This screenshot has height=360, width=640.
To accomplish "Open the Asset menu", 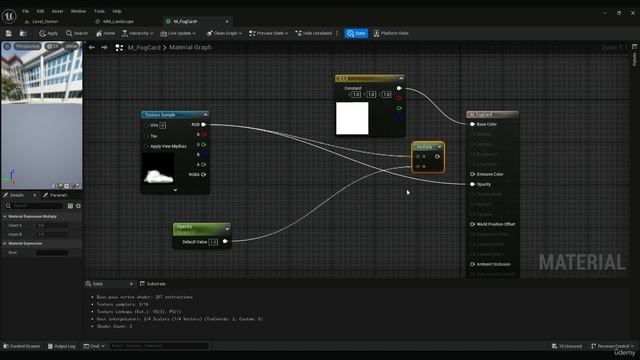I will (58, 11).
